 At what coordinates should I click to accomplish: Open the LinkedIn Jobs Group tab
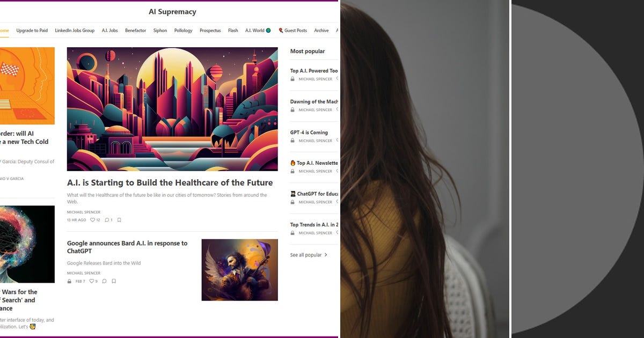pos(75,31)
